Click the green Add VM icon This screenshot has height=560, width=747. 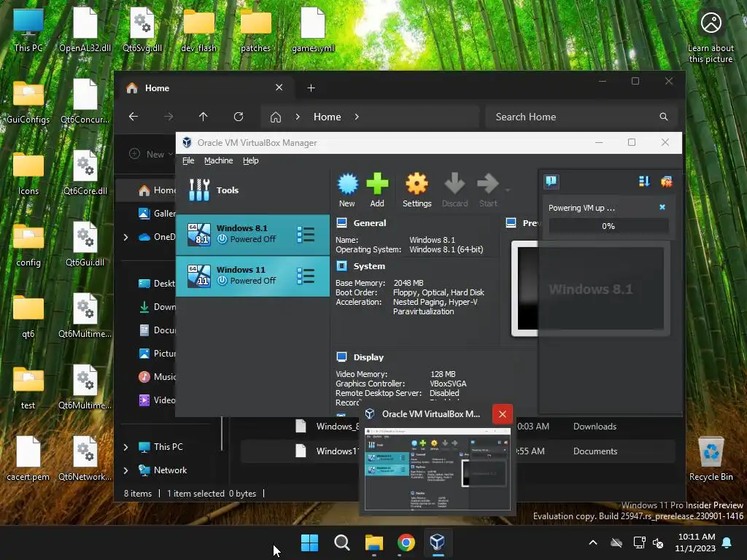pos(377,190)
